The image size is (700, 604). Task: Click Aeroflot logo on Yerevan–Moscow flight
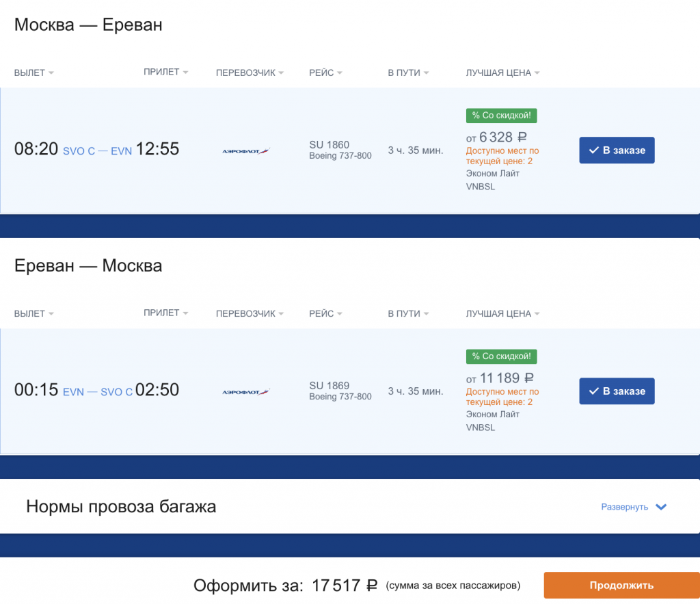[246, 392]
